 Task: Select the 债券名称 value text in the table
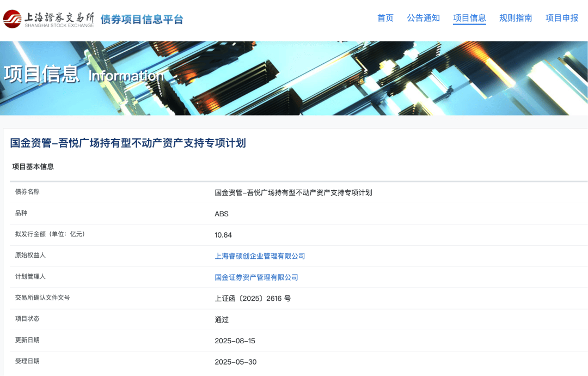[293, 192]
